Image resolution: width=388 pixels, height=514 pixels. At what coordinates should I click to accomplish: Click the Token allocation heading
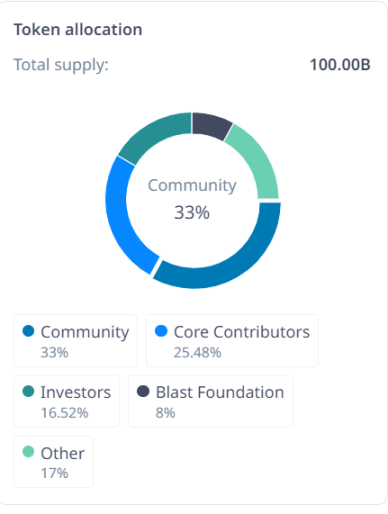78,29
